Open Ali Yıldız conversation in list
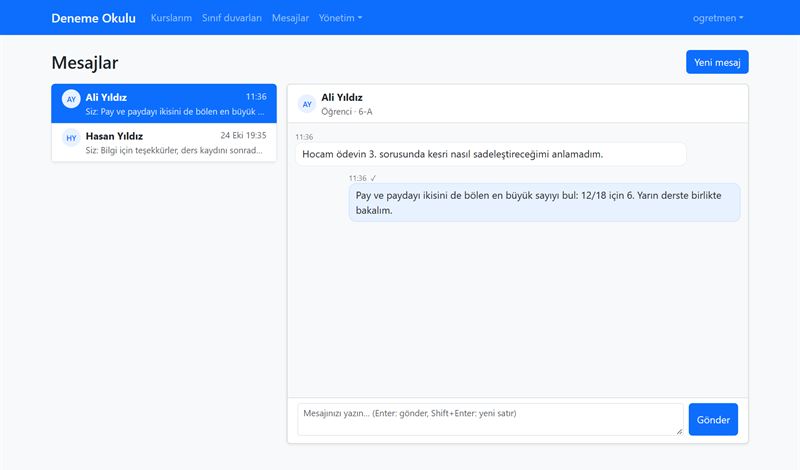800x470 pixels. 164,104
